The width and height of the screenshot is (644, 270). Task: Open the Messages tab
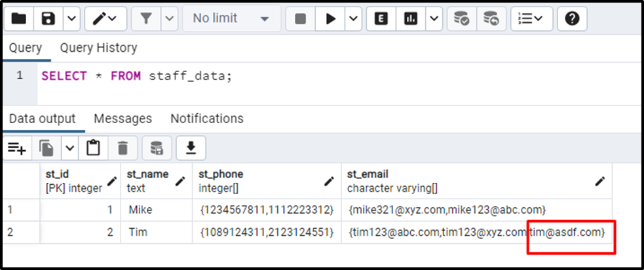click(x=123, y=119)
